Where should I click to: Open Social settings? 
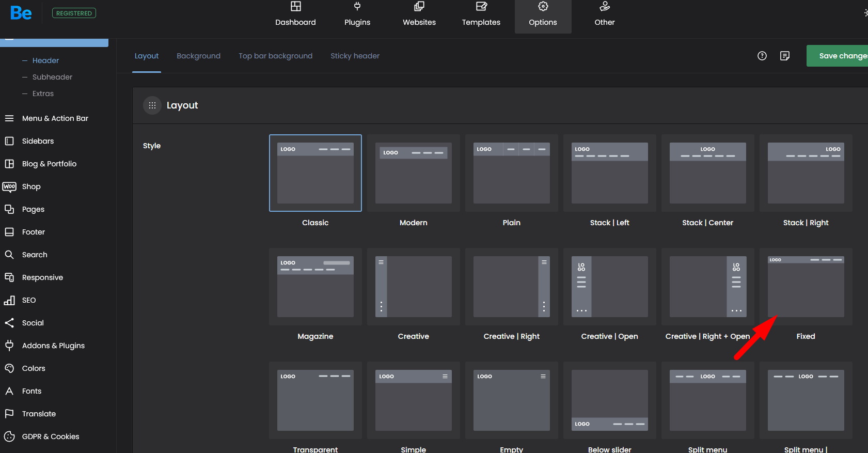tap(33, 323)
